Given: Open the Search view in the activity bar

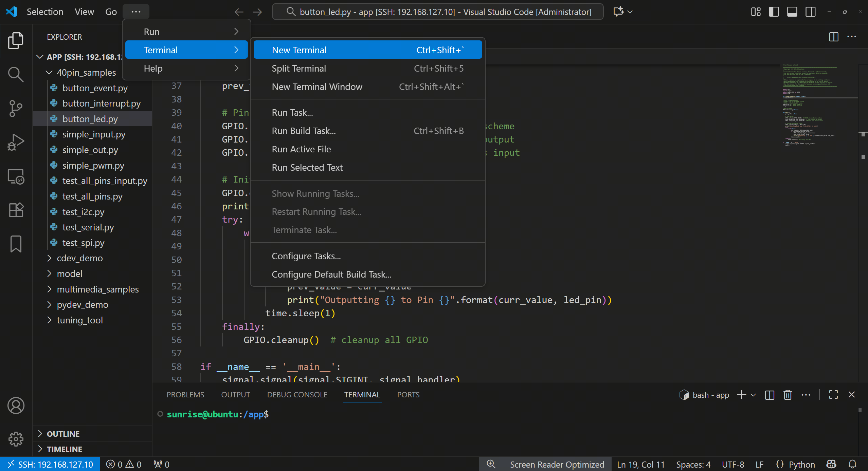Looking at the screenshot, I should coord(16,74).
